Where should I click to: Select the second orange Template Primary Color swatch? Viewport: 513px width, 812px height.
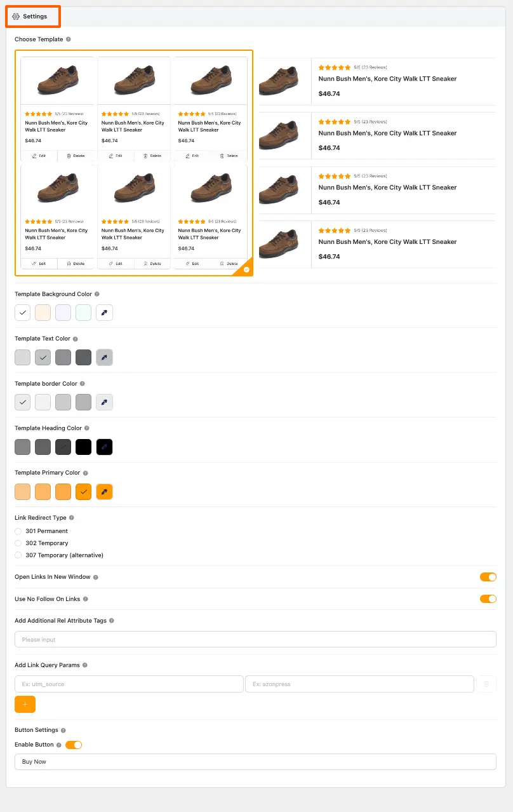(x=43, y=491)
